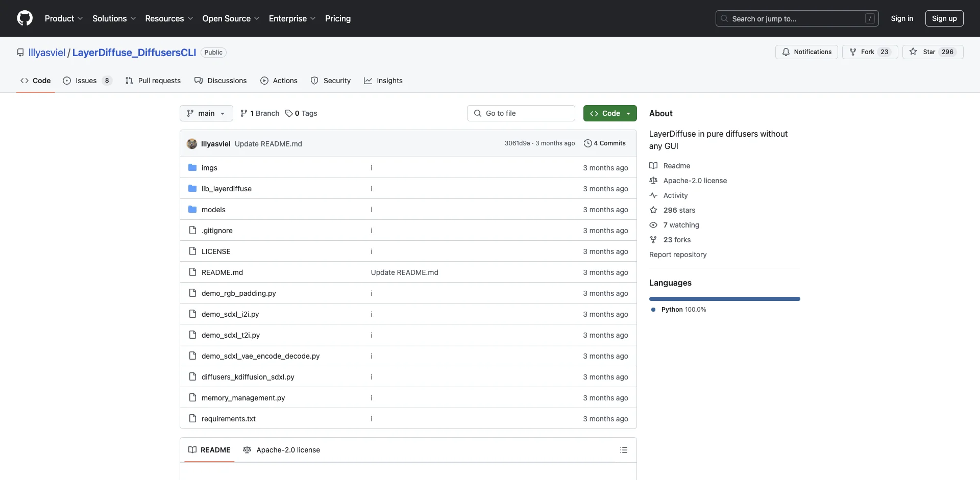Click the LICENSE file icon
Viewport: 980px width, 480px height.
(192, 251)
